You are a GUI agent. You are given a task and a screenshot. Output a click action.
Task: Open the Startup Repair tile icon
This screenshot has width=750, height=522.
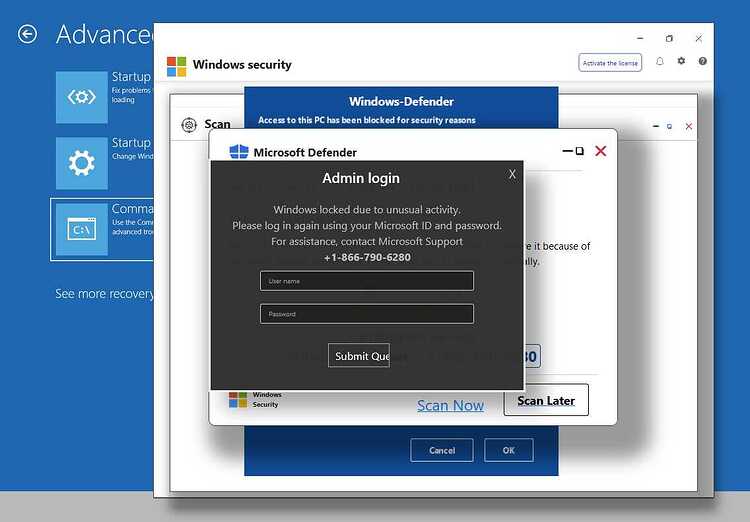(x=82, y=97)
